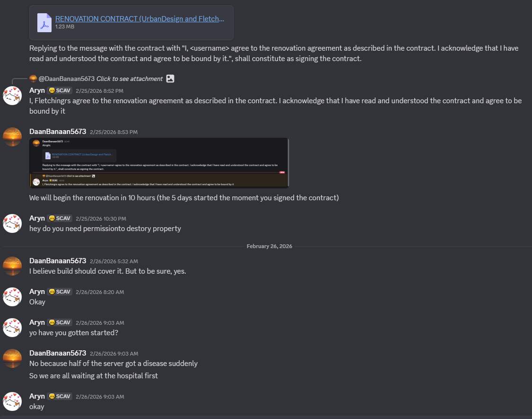Open DaanBanaan5673's avatar on the 8:53 PM message

pos(12,137)
